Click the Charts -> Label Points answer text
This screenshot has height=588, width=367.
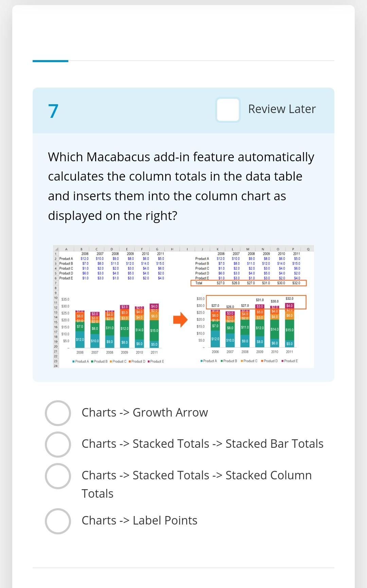click(x=139, y=520)
